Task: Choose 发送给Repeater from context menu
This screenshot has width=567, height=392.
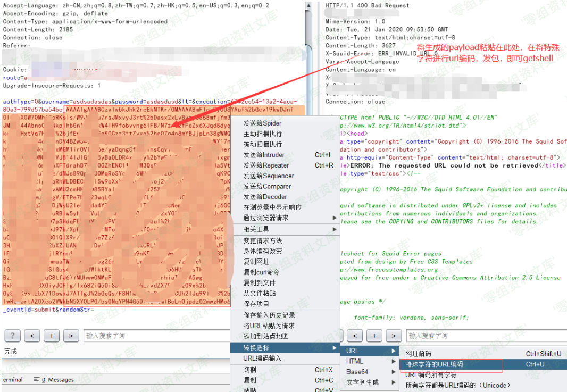Action: [266, 165]
